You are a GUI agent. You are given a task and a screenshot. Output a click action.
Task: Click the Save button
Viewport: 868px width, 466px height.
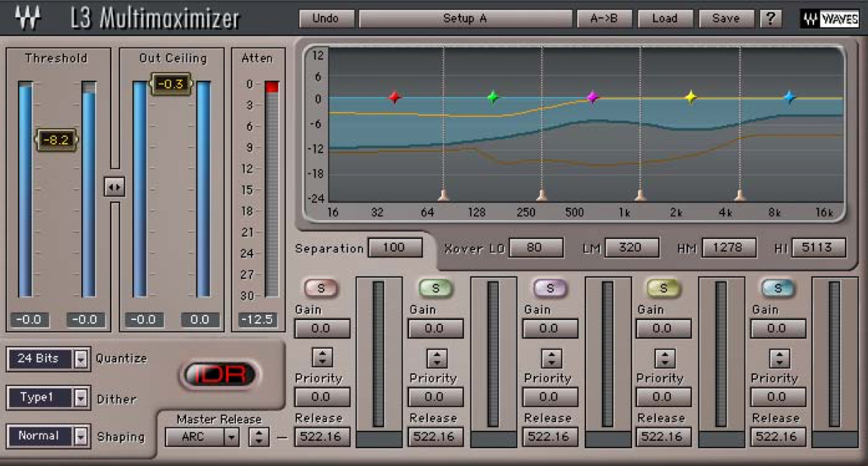(726, 19)
